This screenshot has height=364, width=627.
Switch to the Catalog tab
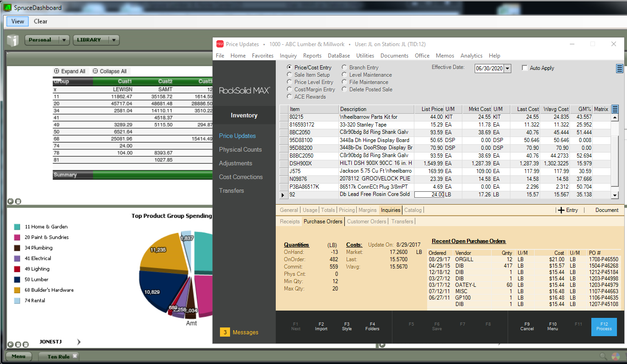(x=413, y=210)
